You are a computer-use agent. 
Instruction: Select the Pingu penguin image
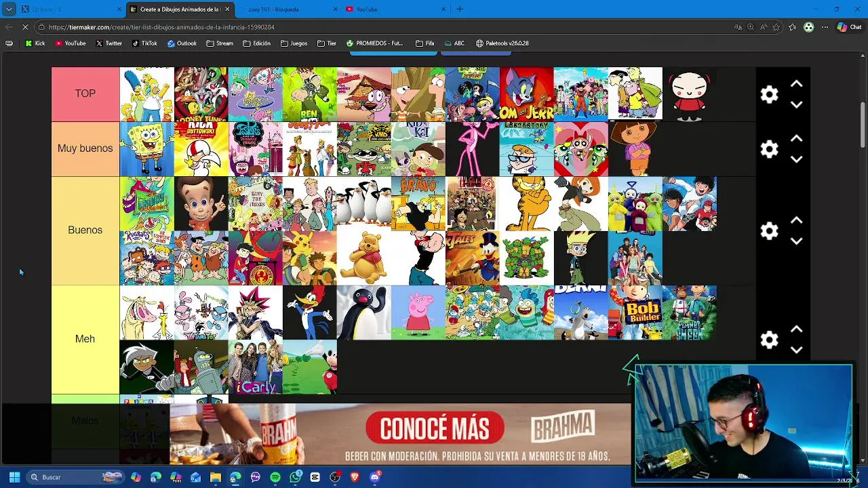(x=364, y=312)
